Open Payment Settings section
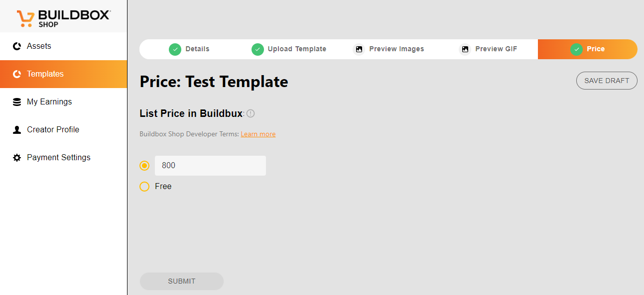 click(x=63, y=158)
